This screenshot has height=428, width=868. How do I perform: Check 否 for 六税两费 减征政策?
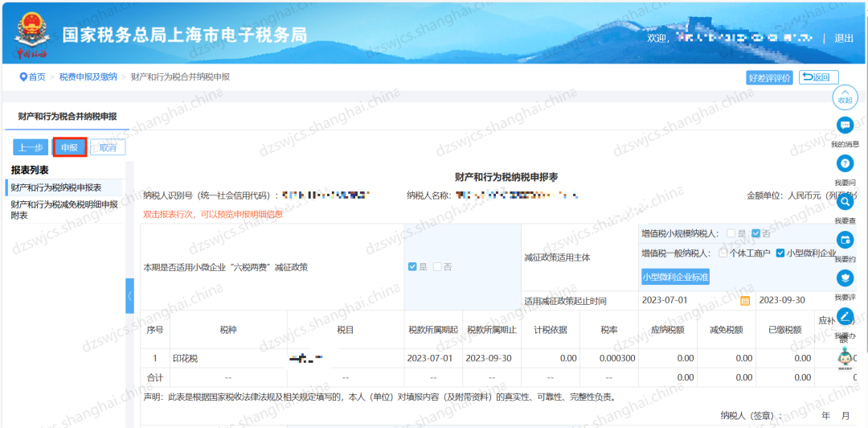[x=436, y=266]
